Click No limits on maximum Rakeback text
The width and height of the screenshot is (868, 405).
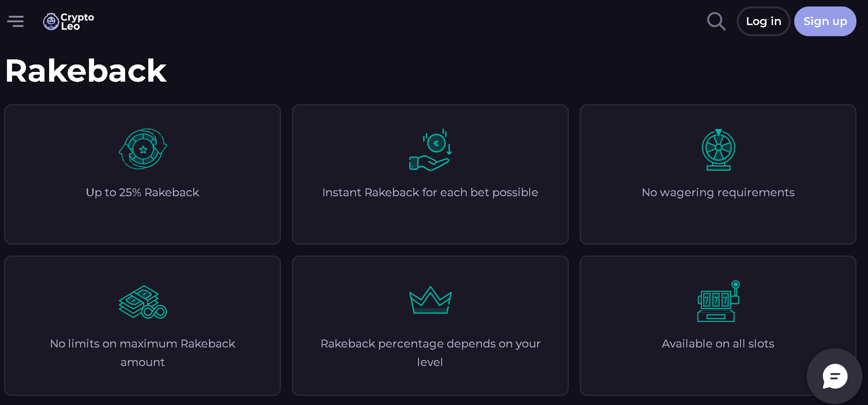coord(142,353)
